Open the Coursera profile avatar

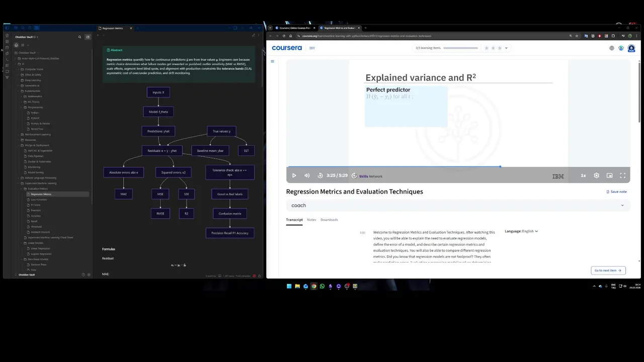631,48
